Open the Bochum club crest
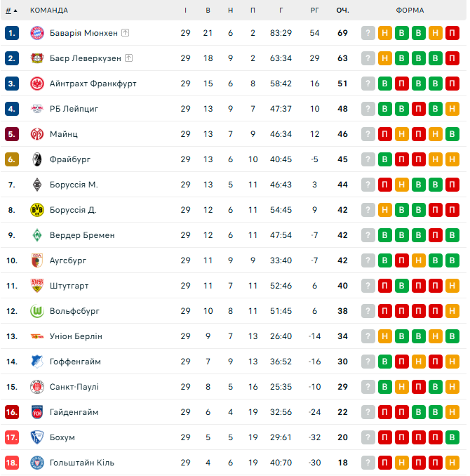Image resolution: width=470 pixels, height=476 pixels. coord(37,437)
